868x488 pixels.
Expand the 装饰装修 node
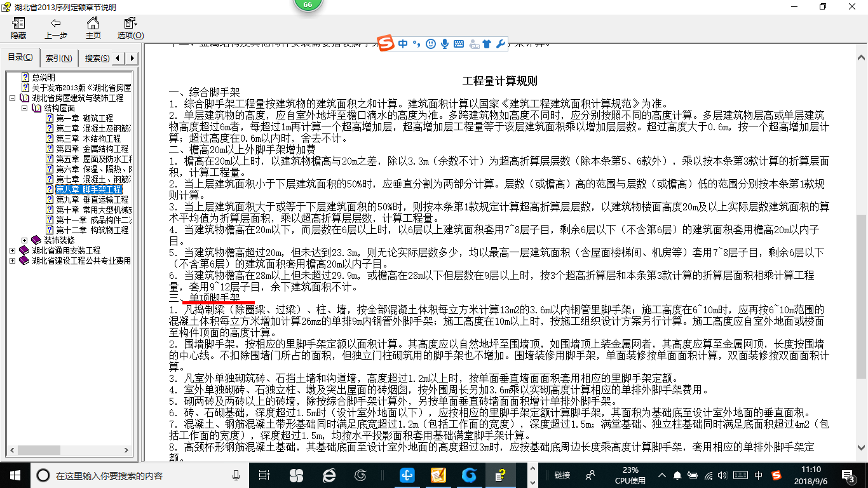24,240
